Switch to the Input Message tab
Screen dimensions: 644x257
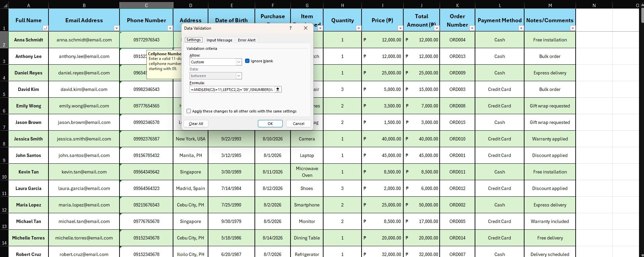[219, 40]
